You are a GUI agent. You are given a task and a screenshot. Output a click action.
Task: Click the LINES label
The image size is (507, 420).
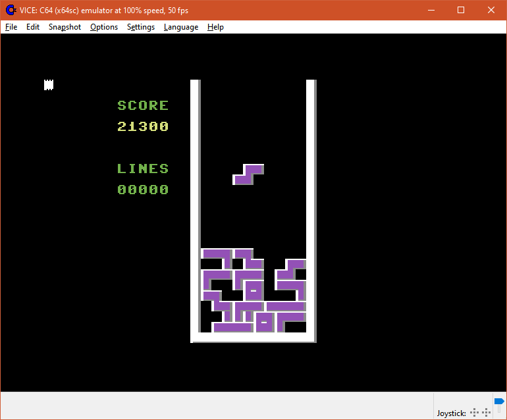(143, 169)
